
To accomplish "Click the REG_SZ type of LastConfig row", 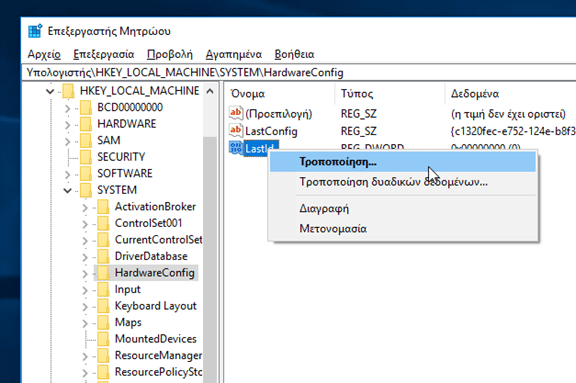I will point(359,131).
